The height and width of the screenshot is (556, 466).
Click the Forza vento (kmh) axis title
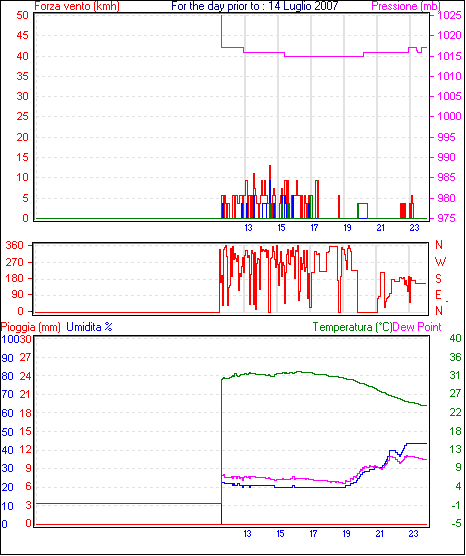click(77, 6)
